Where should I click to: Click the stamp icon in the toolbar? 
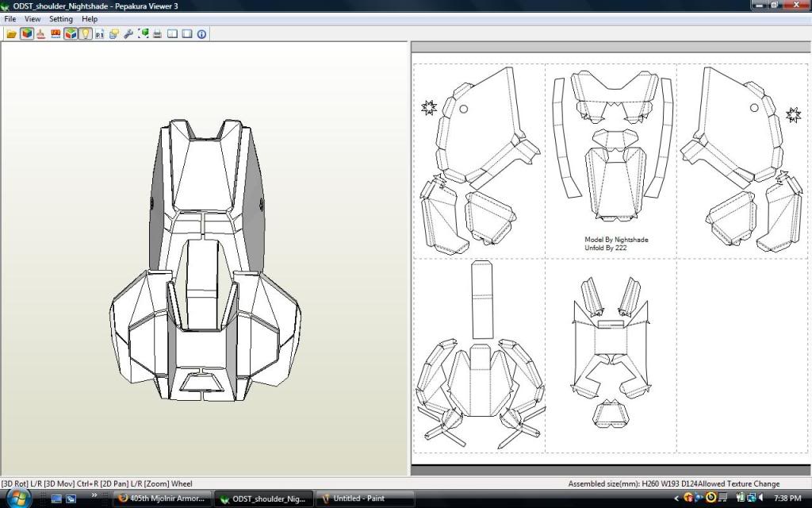pyautogui.click(x=41, y=33)
